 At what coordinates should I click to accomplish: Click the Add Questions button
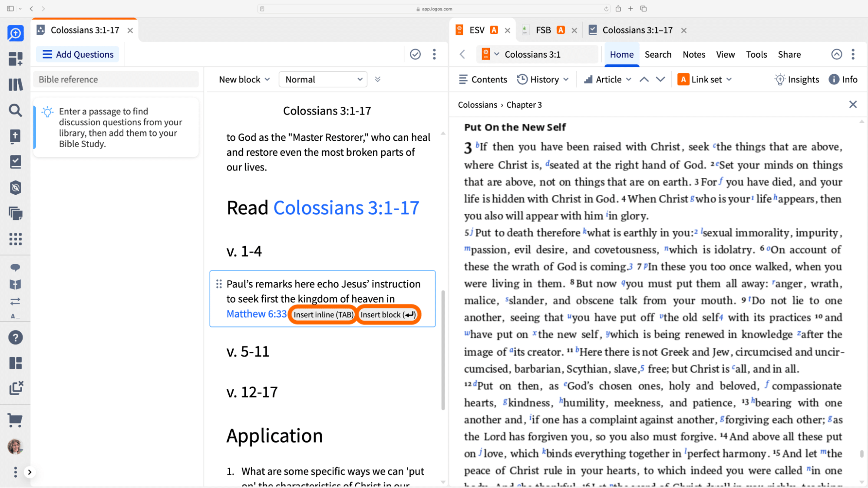78,54
